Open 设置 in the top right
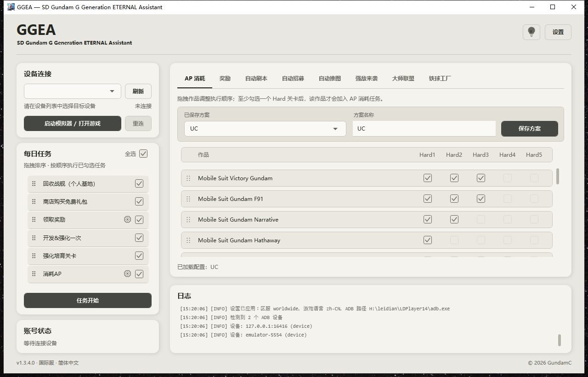The image size is (588, 377). coord(558,32)
